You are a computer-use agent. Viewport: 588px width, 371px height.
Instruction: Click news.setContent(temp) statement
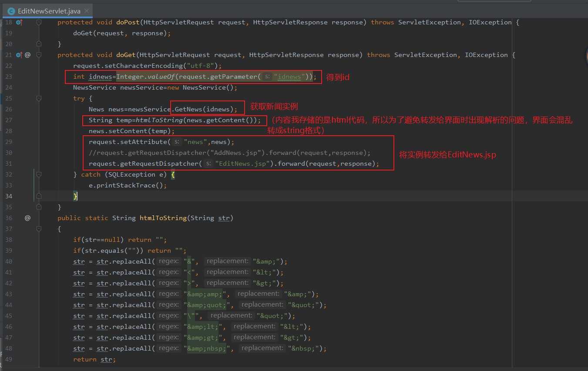[131, 131]
